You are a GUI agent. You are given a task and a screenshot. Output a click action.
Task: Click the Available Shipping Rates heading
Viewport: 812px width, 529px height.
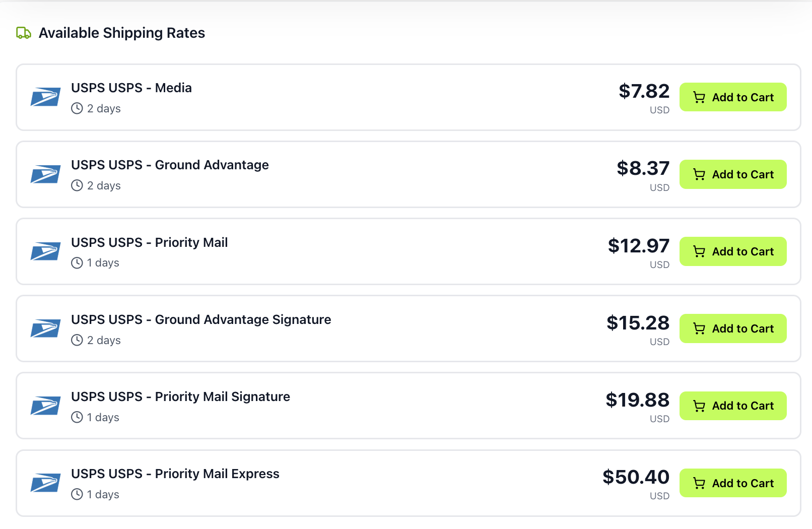click(x=122, y=33)
